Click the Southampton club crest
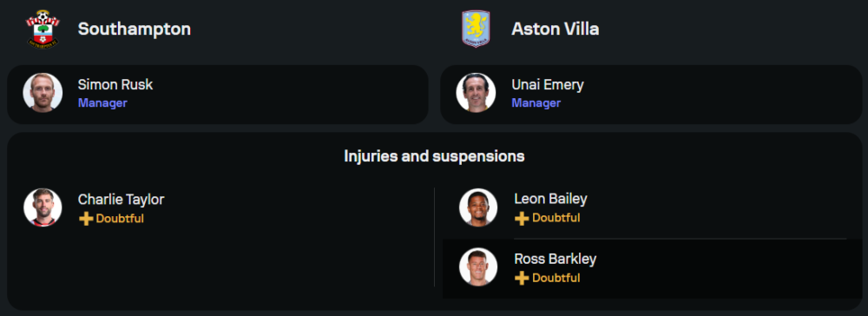Viewport: 868px width, 316px height. coord(43,29)
